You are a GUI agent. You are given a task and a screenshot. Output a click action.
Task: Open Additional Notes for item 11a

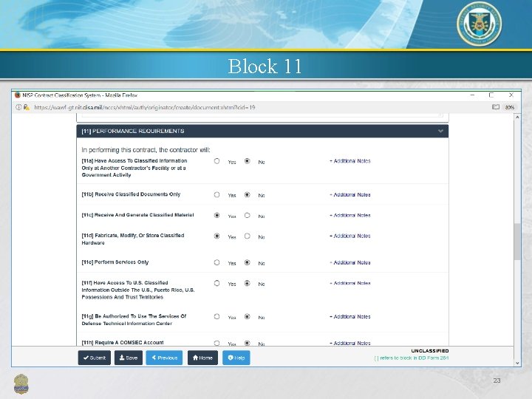click(x=349, y=161)
